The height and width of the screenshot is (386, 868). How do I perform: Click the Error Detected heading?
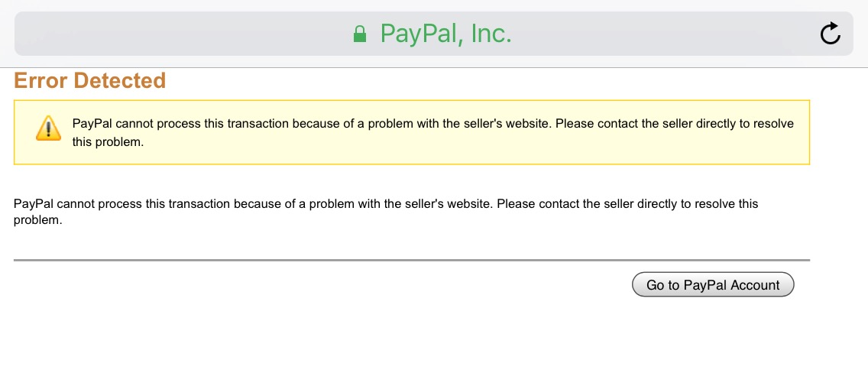(x=90, y=80)
